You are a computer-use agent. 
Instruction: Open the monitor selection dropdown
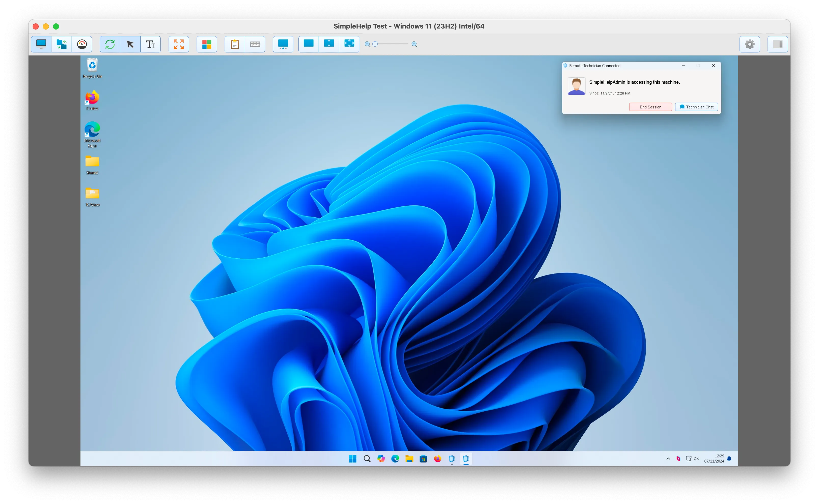pos(283,44)
